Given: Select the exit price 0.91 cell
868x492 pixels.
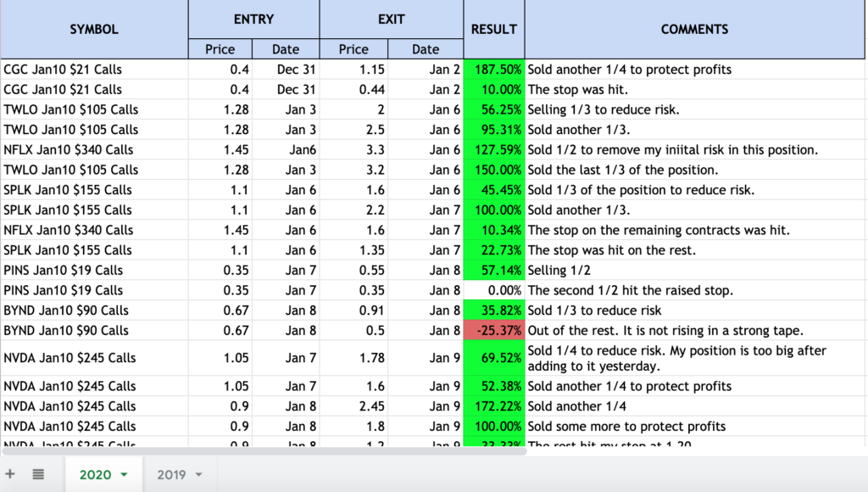Looking at the screenshot, I should (x=353, y=310).
